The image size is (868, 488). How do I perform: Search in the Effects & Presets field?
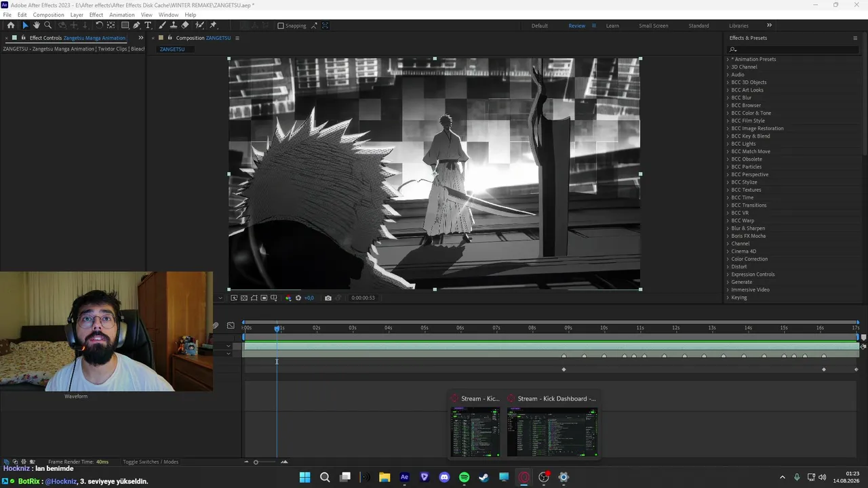tap(793, 49)
